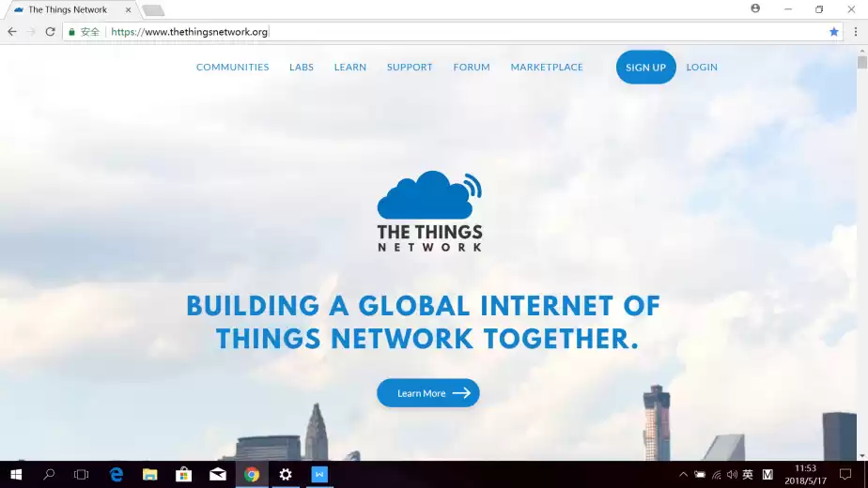
Task: Open Settings gear in taskbar
Action: pyautogui.click(x=286, y=475)
